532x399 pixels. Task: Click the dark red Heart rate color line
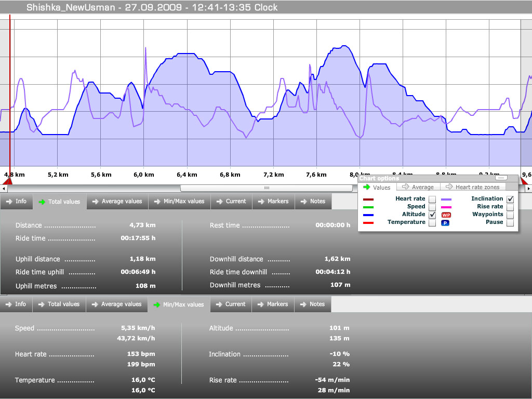pos(368,199)
